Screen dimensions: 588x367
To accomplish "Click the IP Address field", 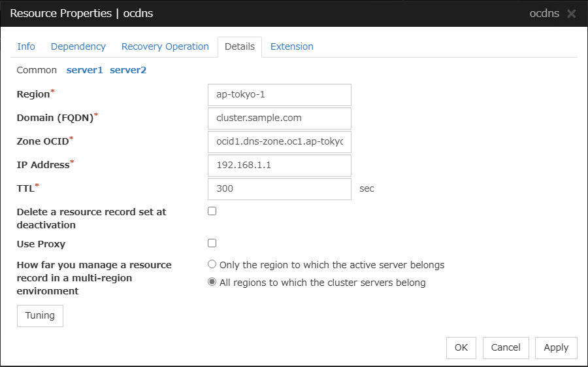I will pos(279,166).
